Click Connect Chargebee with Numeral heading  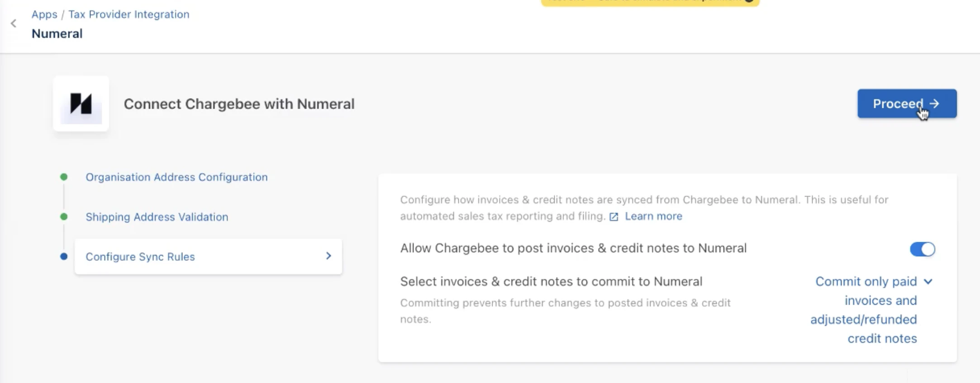pyautogui.click(x=239, y=104)
